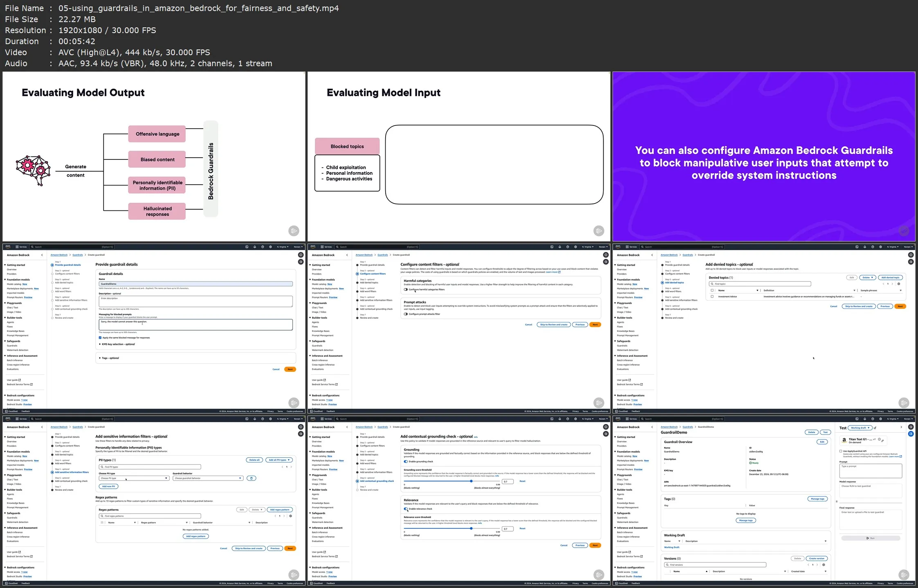Click gear settings icon in Regex patterns table
The image size is (918, 588).
291,516
